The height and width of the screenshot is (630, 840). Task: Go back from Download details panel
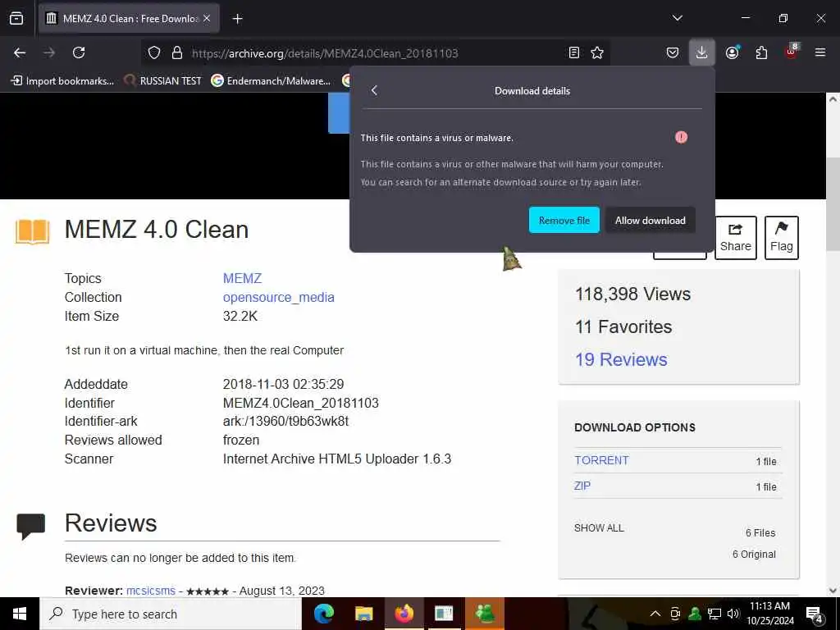pyautogui.click(x=374, y=90)
